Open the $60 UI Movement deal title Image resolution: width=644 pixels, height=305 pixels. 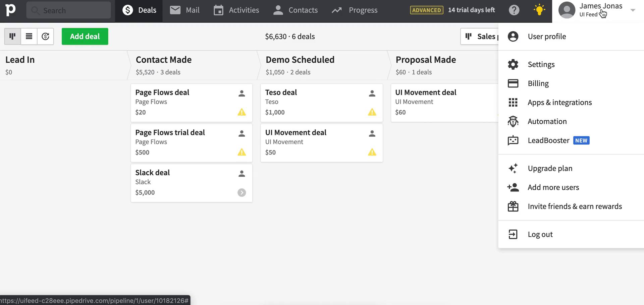tap(426, 93)
